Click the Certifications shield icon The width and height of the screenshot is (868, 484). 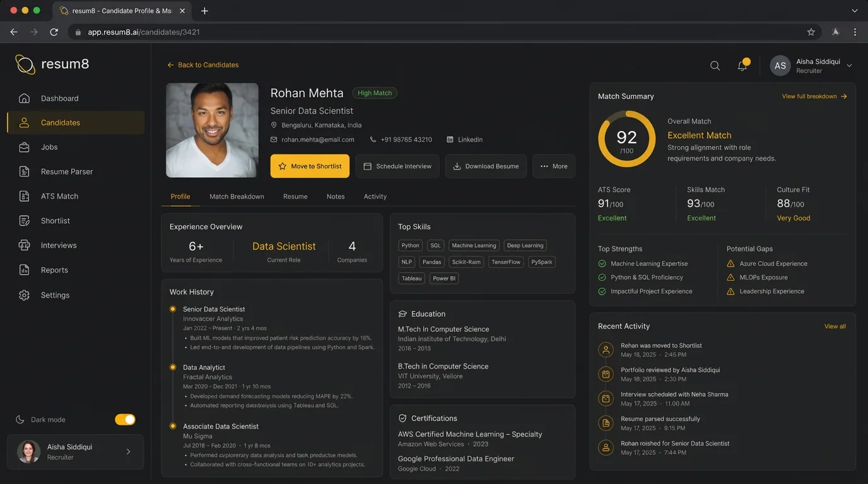click(402, 418)
